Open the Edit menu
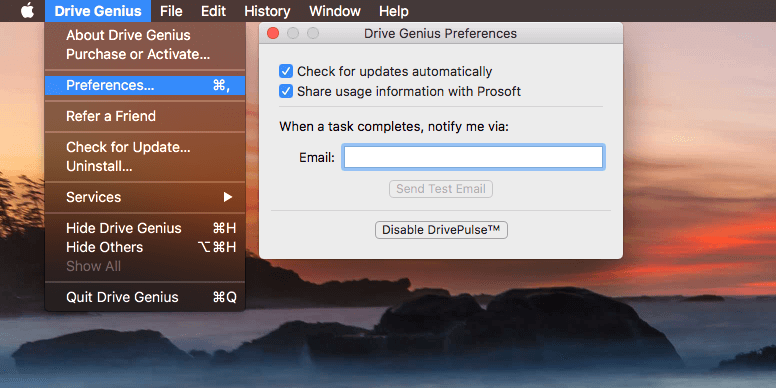The image size is (776, 388). tap(213, 11)
